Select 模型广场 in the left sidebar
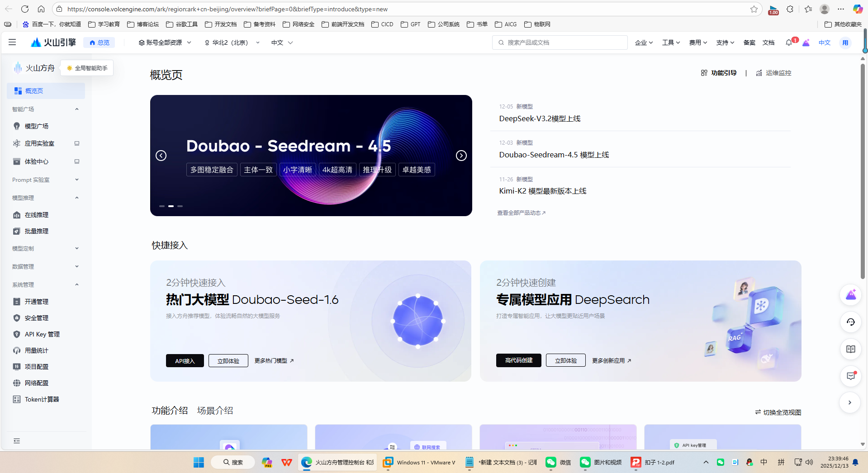The width and height of the screenshot is (868, 473). (37, 126)
